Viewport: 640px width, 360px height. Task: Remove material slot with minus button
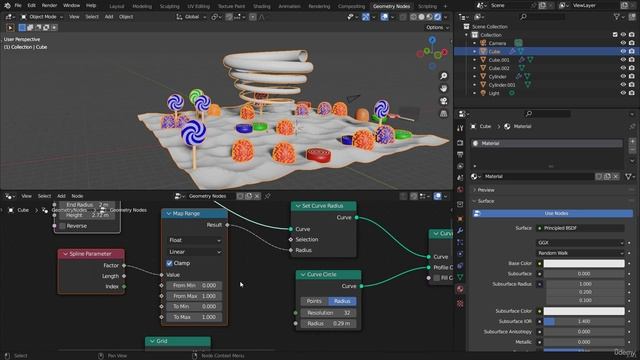coord(632,150)
